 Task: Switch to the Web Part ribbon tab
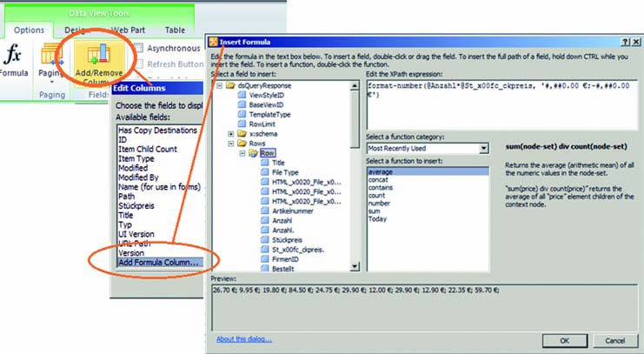point(128,30)
